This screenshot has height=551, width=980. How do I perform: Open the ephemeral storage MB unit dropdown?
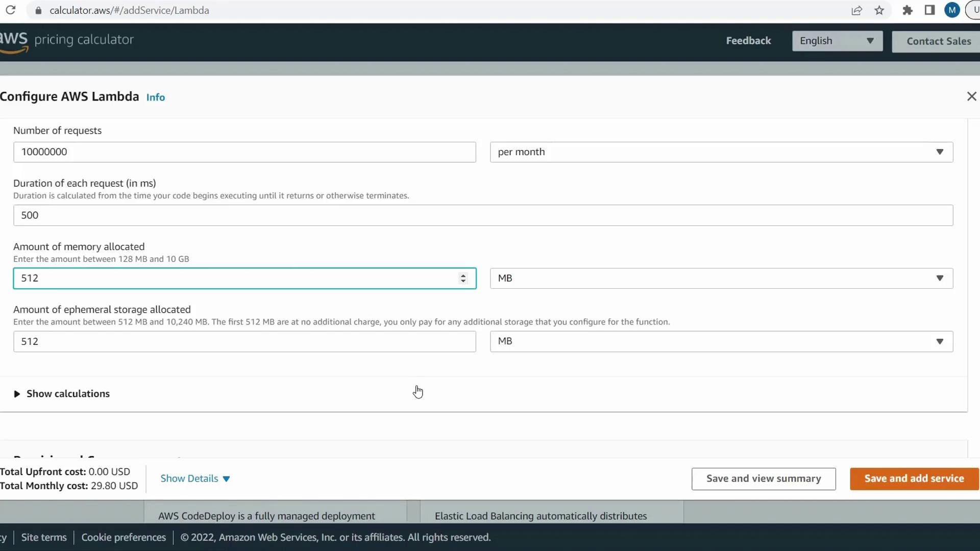tap(721, 341)
